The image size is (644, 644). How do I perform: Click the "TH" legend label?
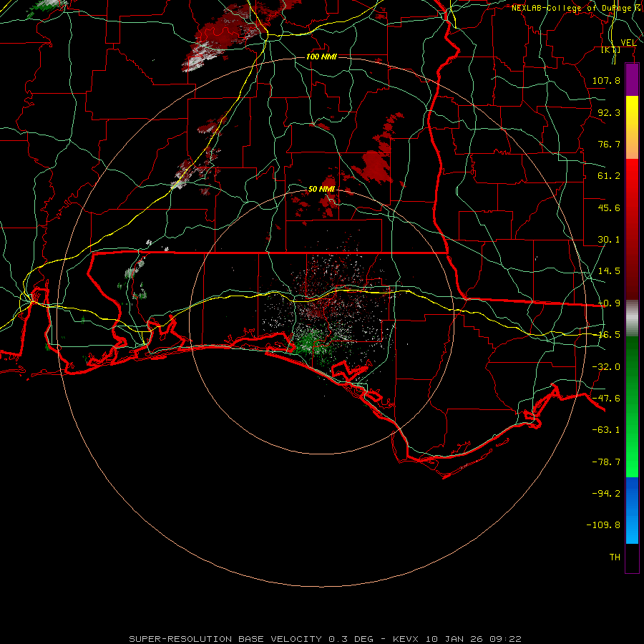[615, 557]
